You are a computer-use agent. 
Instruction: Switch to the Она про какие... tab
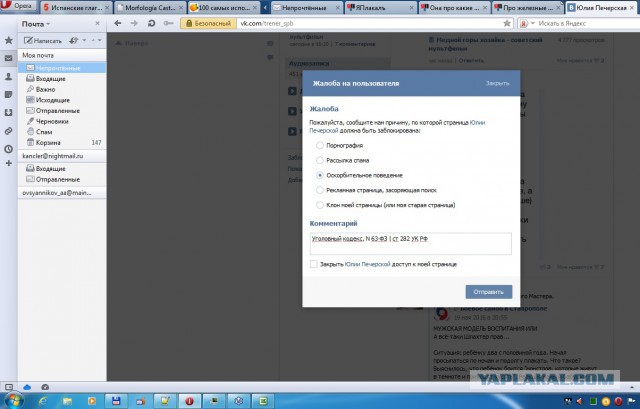[x=454, y=7]
